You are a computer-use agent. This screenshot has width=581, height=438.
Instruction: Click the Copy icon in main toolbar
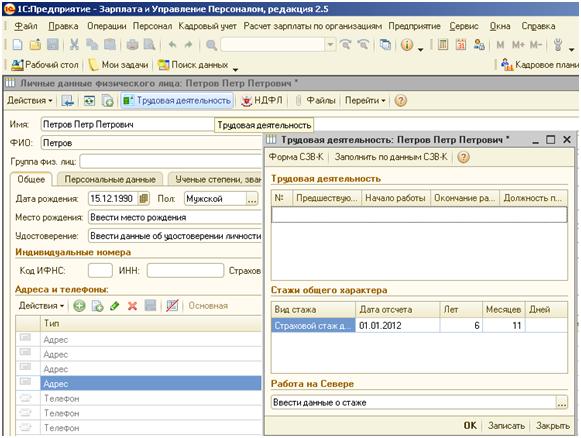[x=92, y=45]
